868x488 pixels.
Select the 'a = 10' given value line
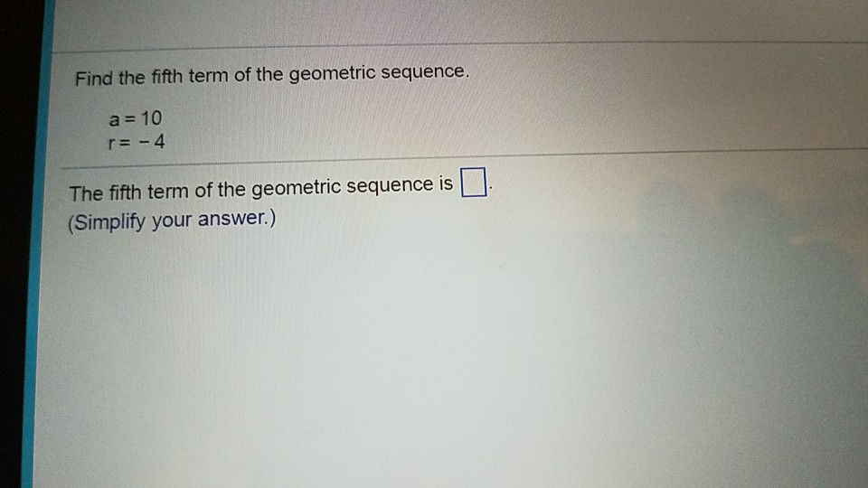(136, 118)
